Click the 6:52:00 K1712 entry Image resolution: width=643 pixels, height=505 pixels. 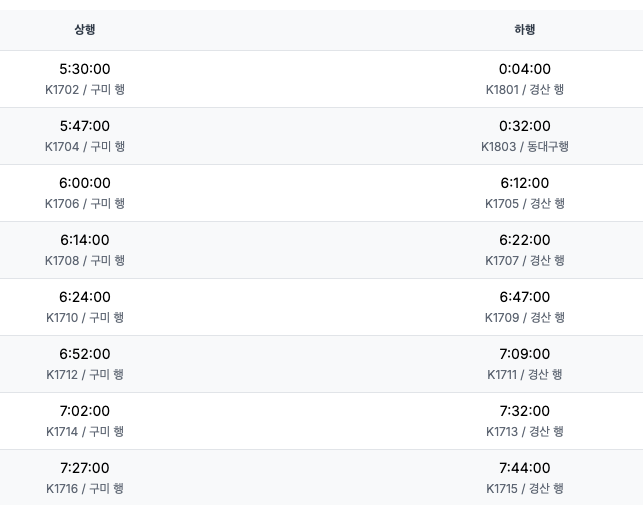[x=85, y=364]
